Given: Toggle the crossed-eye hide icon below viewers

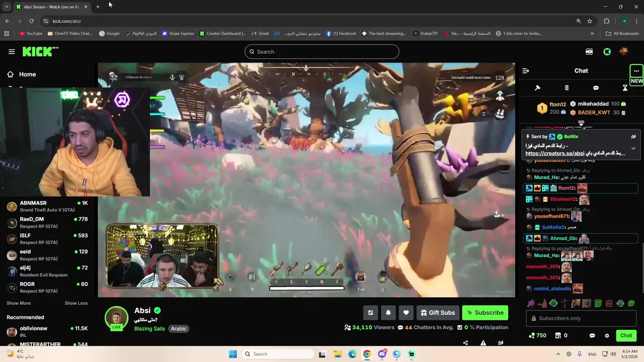Looking at the screenshot, I should coord(501,343).
